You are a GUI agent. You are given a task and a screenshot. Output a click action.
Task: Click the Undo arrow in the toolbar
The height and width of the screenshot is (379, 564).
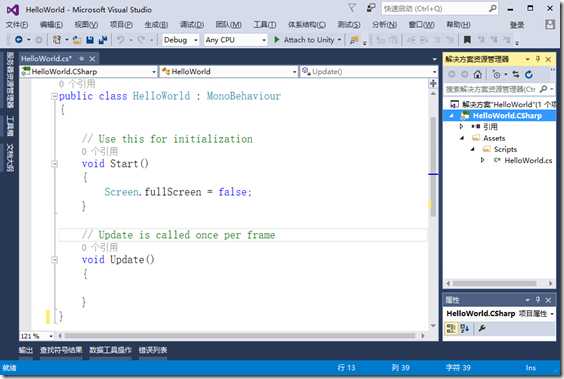pyautogui.click(x=121, y=40)
